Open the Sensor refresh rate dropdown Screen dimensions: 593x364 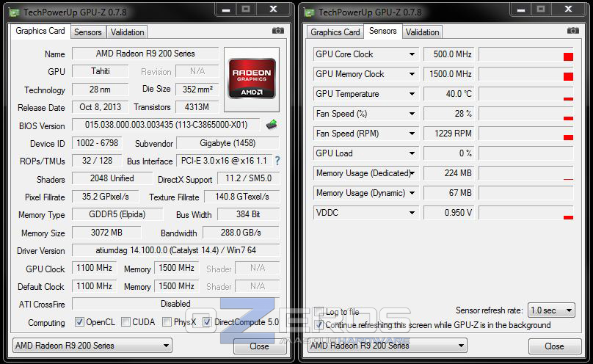(x=551, y=310)
